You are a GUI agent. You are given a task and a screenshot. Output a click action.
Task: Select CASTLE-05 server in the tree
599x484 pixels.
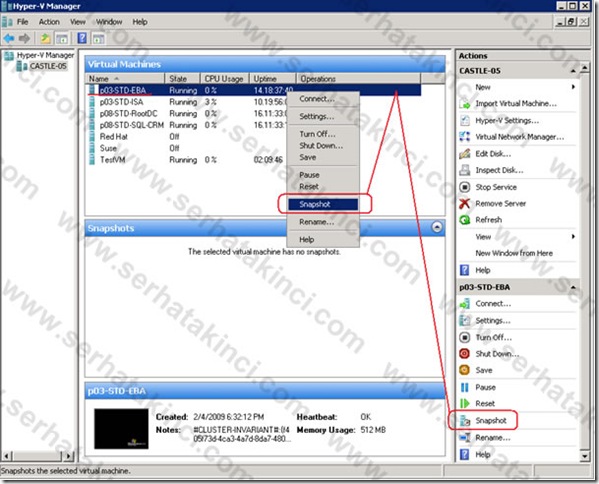tap(48, 66)
